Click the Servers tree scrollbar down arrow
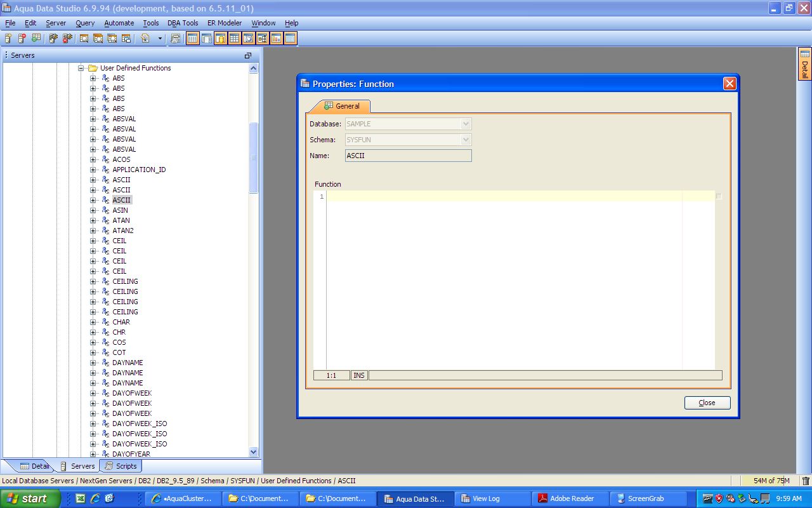The image size is (812, 508). click(254, 452)
